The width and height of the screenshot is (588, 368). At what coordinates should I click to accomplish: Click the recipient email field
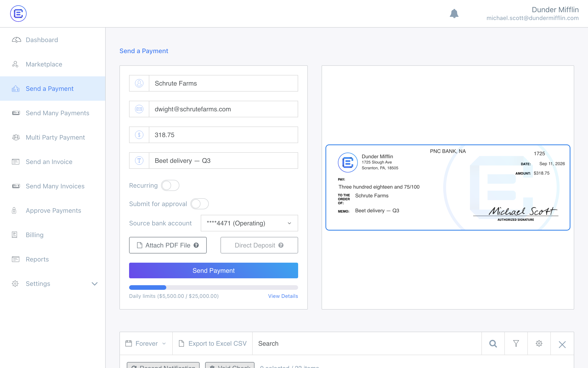click(x=223, y=109)
